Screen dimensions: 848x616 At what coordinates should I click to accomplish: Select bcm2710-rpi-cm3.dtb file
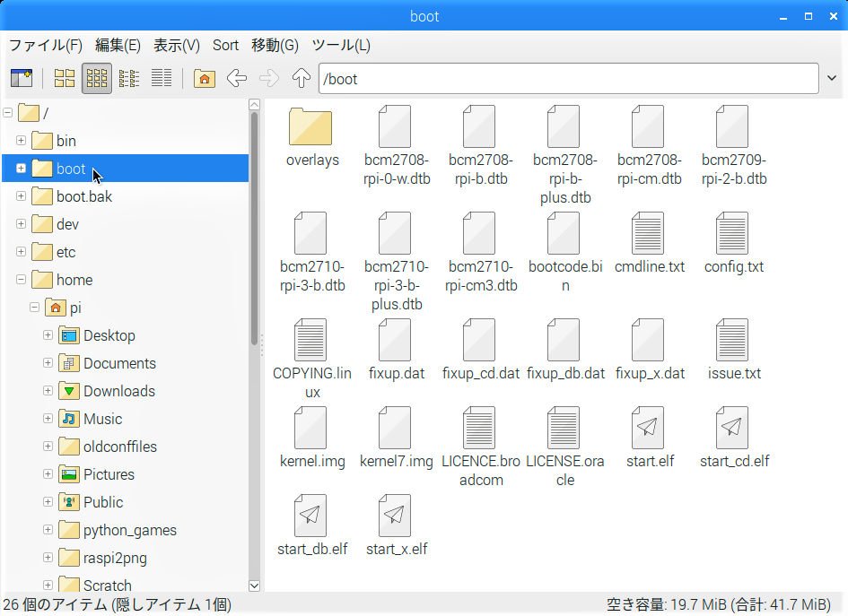coord(479,233)
